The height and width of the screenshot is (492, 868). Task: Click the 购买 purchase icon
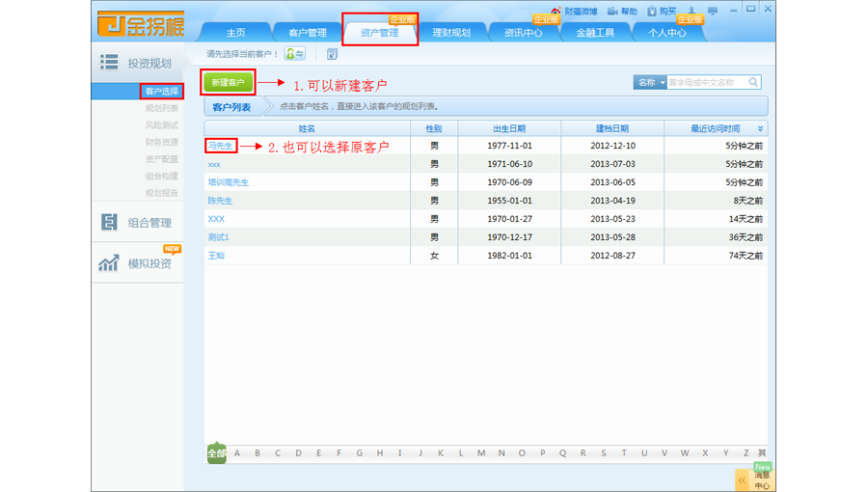point(652,12)
